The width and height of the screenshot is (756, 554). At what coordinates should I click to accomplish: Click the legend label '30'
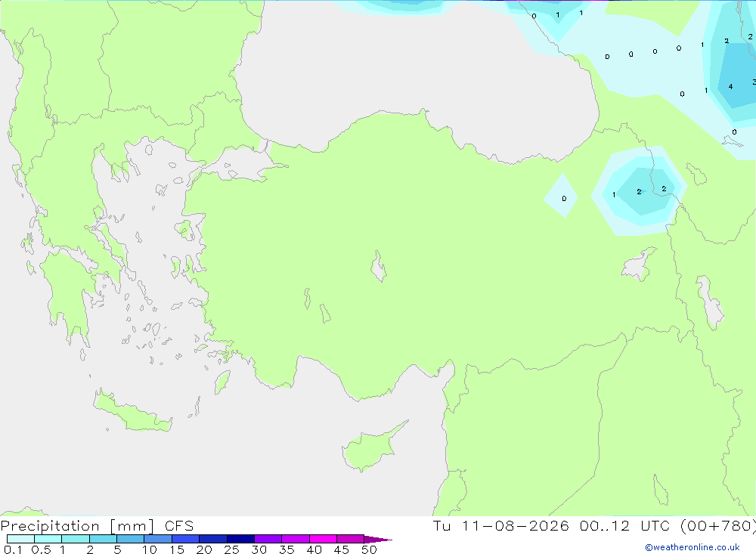pyautogui.click(x=259, y=549)
